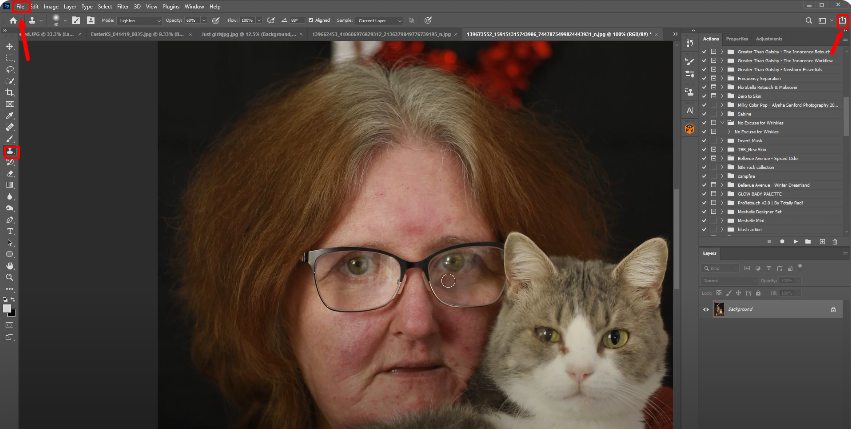851x429 pixels.
Task: Expand the Zero to Skin action set
Action: tap(722, 96)
